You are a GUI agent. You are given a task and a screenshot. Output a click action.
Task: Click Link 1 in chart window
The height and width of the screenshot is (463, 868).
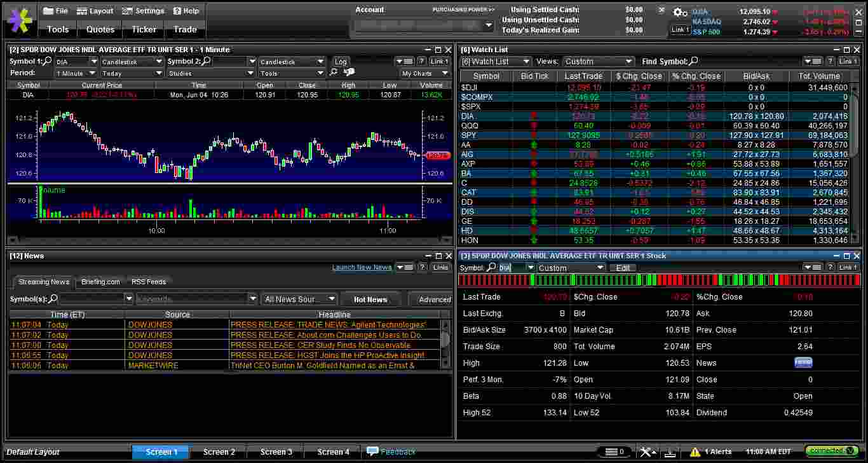click(x=439, y=61)
